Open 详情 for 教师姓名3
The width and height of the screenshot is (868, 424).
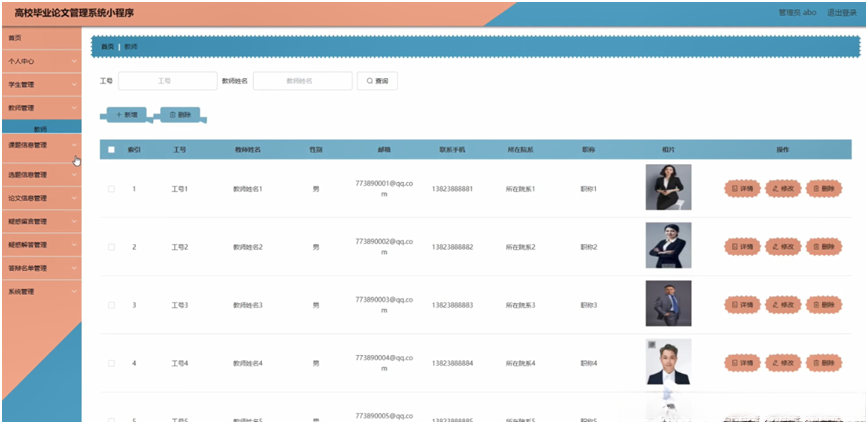[x=742, y=305]
